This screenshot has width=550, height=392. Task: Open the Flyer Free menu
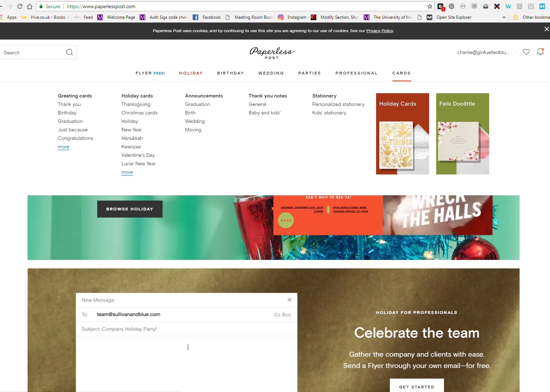[150, 73]
